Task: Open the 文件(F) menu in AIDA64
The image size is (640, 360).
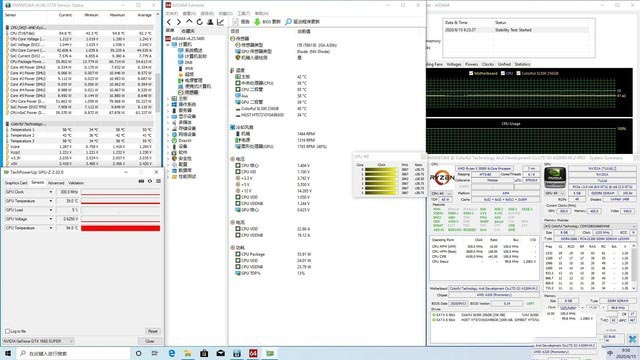Action: click(171, 13)
